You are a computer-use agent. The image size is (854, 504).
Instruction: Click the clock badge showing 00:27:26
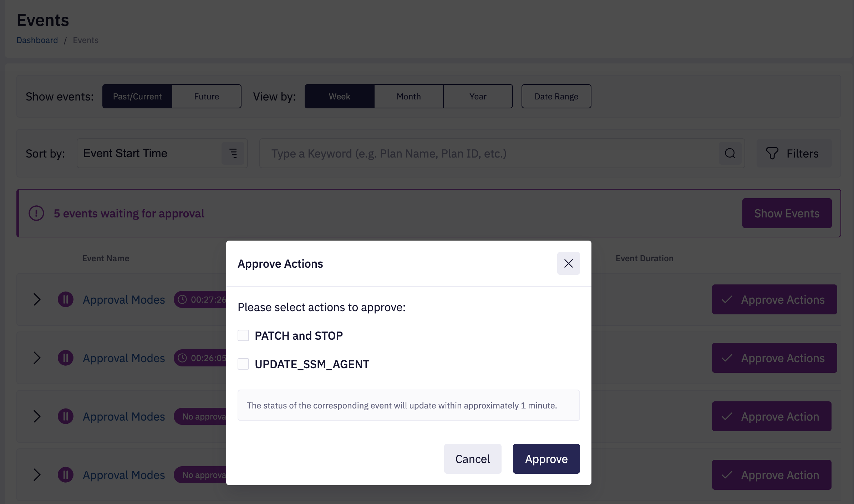200,299
